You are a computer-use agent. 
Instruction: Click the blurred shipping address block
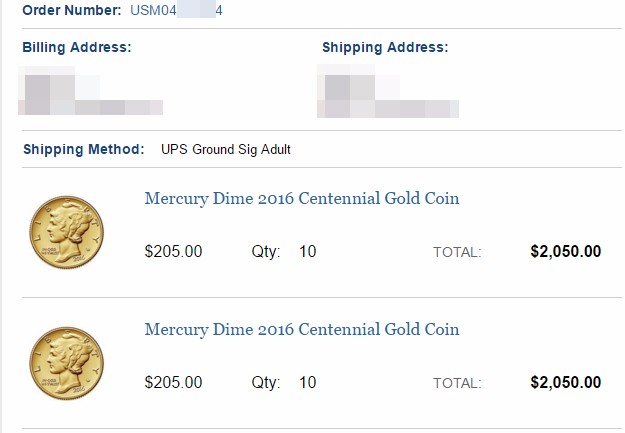click(388, 91)
